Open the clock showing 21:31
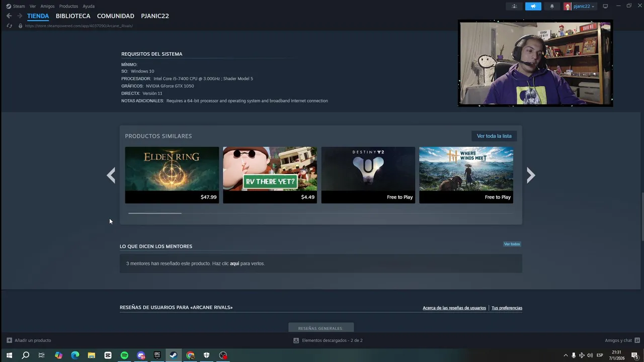Image resolution: width=644 pixels, height=362 pixels. [617, 355]
